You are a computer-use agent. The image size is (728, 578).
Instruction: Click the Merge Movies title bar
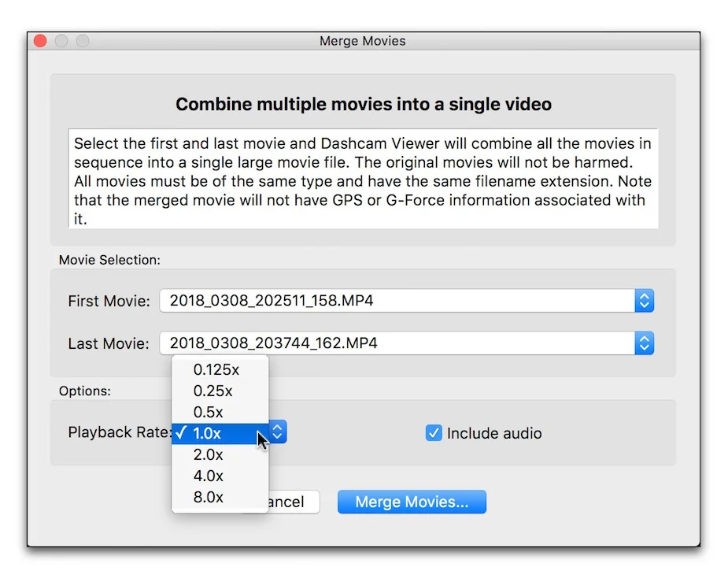pyautogui.click(x=364, y=40)
